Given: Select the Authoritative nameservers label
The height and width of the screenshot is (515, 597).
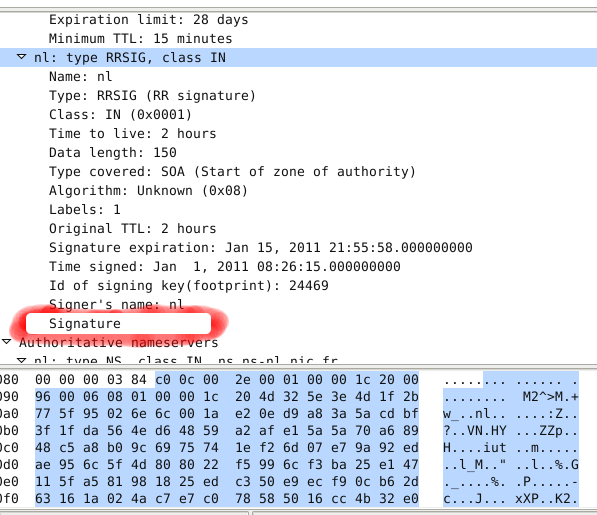Looking at the screenshot, I should point(119,343).
